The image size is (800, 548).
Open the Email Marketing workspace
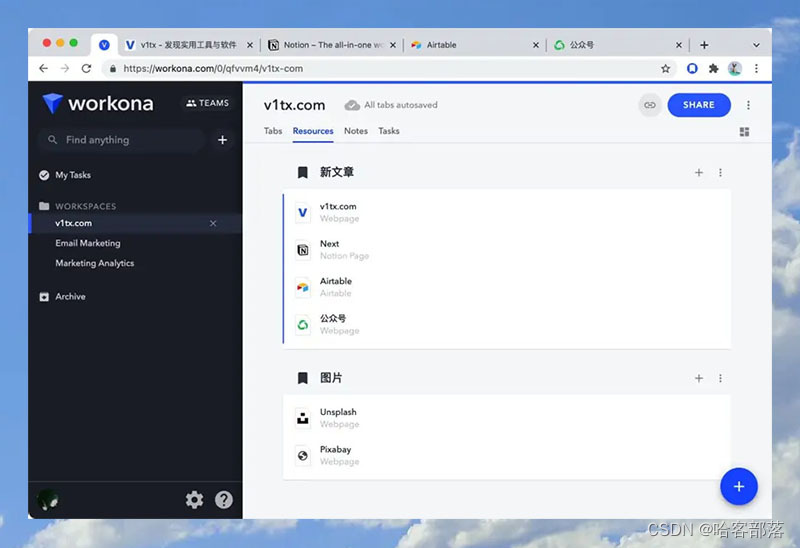88,243
